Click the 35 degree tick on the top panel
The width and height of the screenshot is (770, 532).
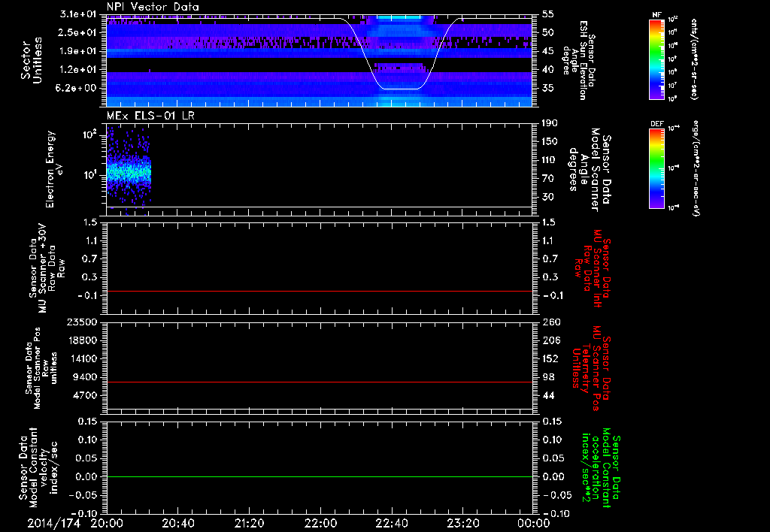[x=548, y=88]
